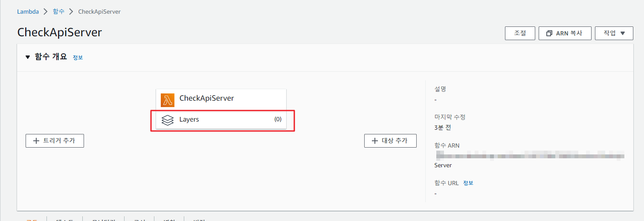The width and height of the screenshot is (644, 221).
Task: Collapse the 함수 개요 section triangle
Action: click(x=28, y=57)
